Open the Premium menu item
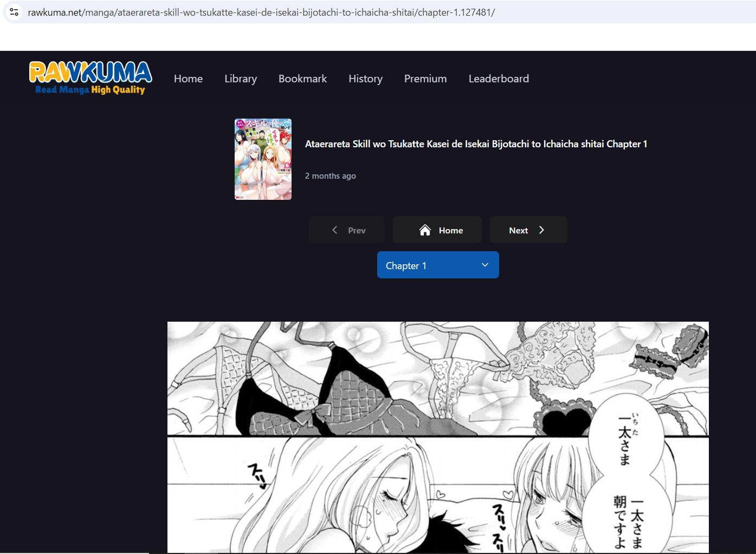The height and width of the screenshot is (554, 756). point(425,79)
